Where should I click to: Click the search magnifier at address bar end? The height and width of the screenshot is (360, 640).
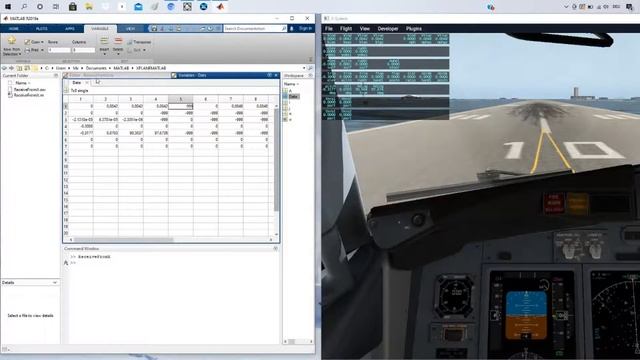click(310, 68)
